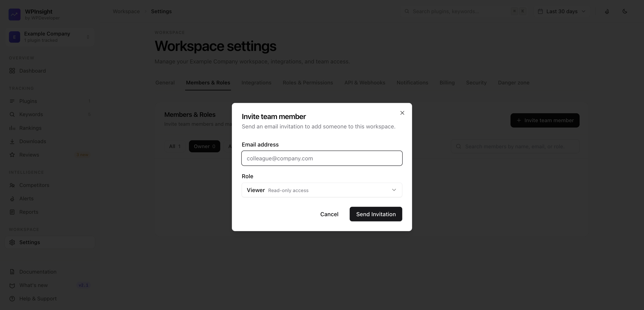Click Cancel in the invite dialog

point(329,214)
